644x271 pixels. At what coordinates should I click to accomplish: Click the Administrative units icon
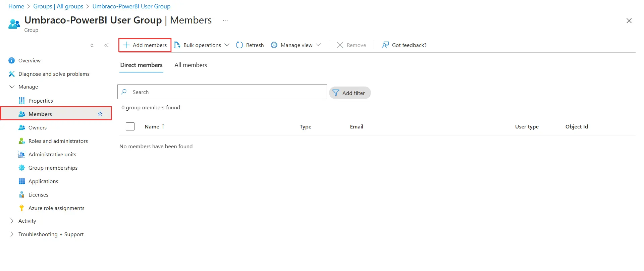[x=22, y=154]
